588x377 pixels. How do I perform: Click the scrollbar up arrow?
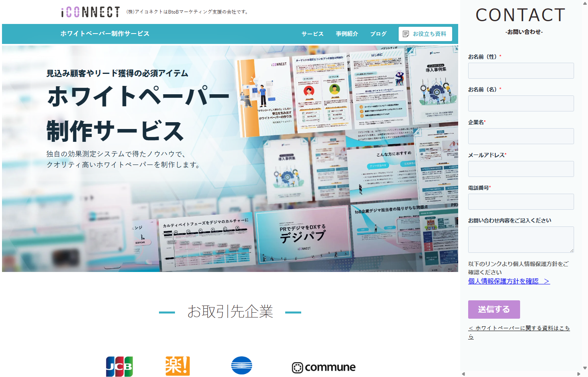585,3
